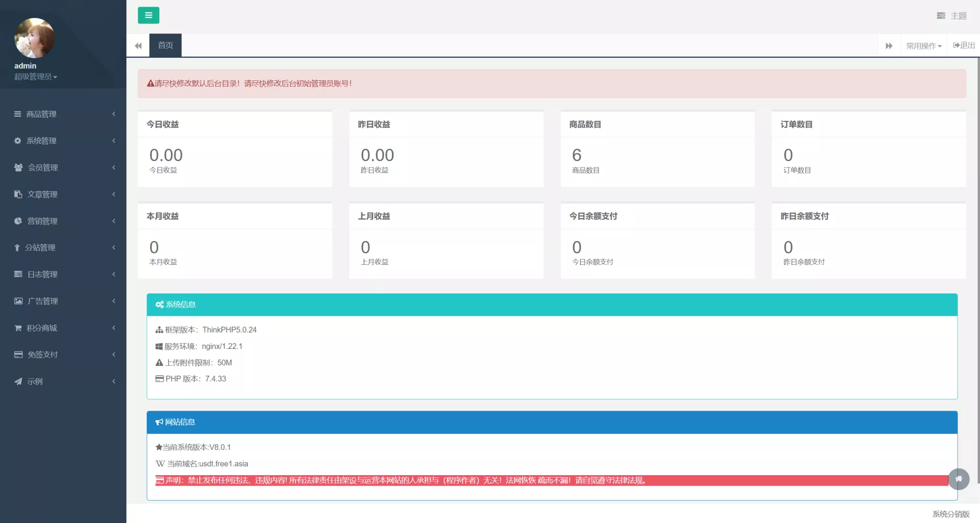Select the 首页 tab
Screen dimensions: 980x523
[x=165, y=45]
